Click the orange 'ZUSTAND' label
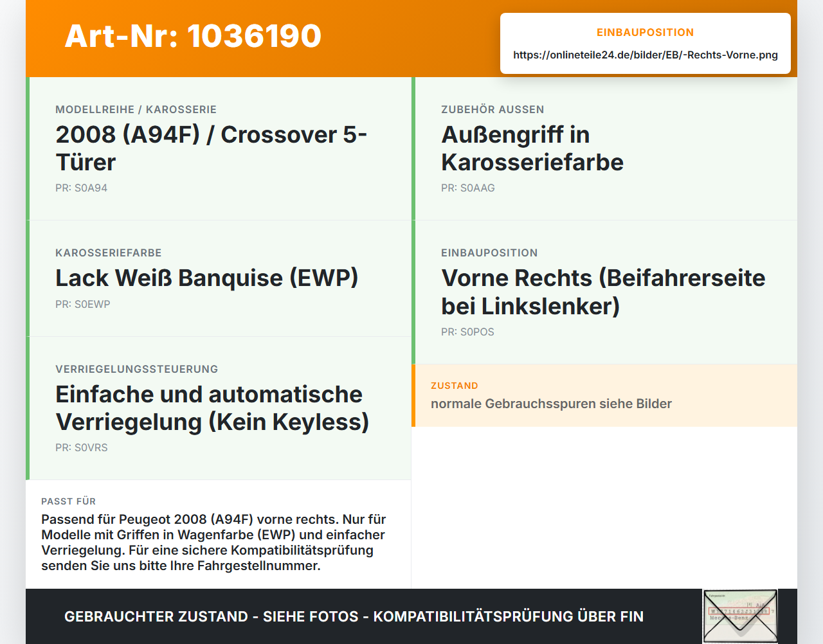823x644 pixels. pyautogui.click(x=455, y=386)
